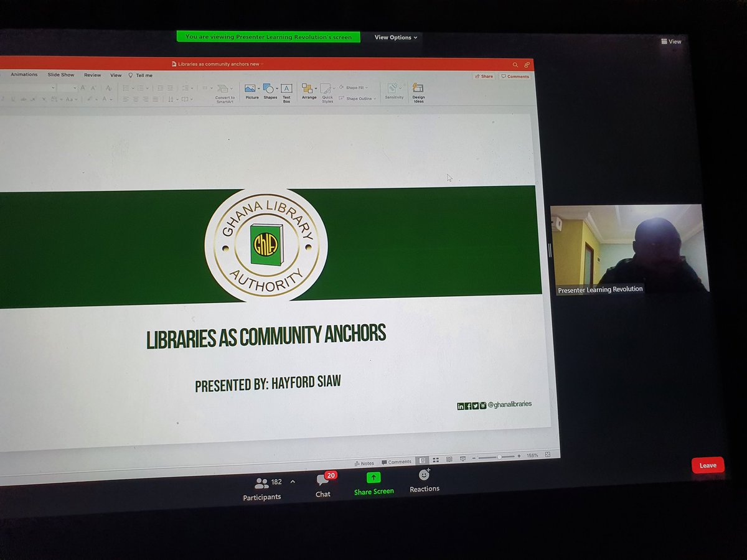
Task: Toggle the Notes pane in status bar
Action: (x=364, y=463)
